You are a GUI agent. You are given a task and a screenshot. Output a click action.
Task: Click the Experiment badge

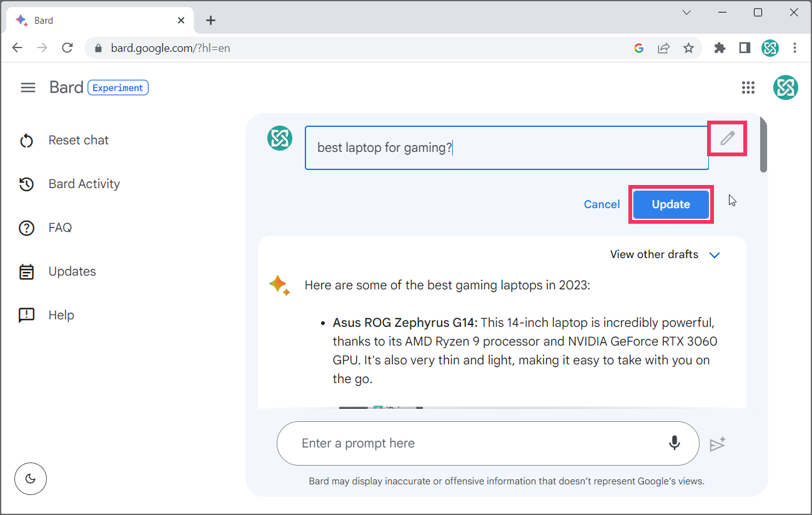point(118,87)
